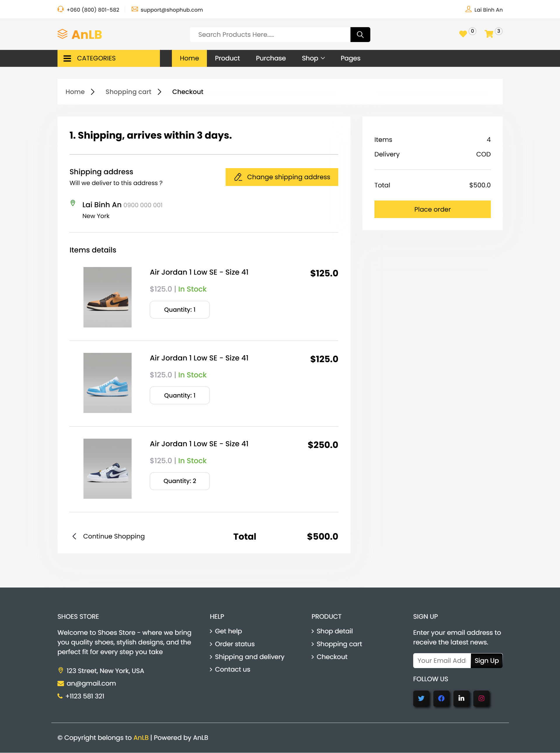Click the footer address location pin icon
This screenshot has width=560, height=753.
61,670
